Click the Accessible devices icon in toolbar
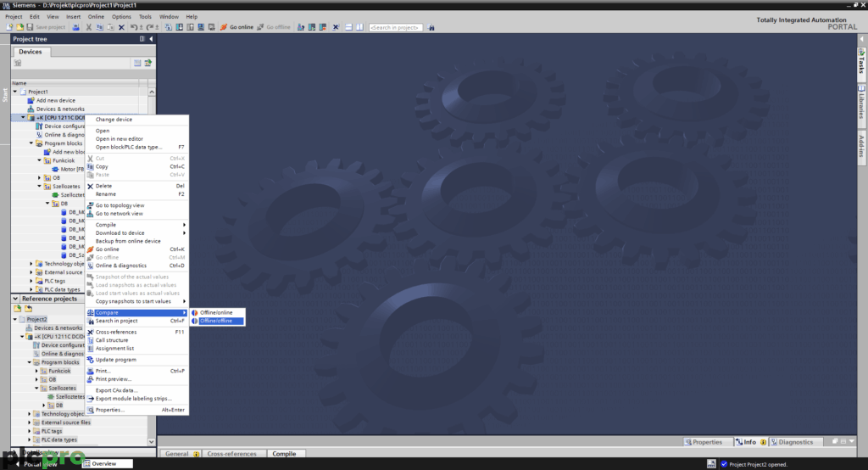This screenshot has width=868, height=470. (x=301, y=27)
